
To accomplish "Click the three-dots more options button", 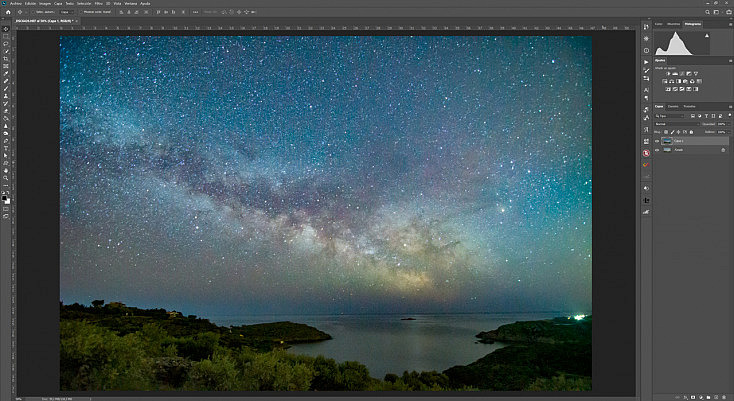I will pyautogui.click(x=195, y=12).
